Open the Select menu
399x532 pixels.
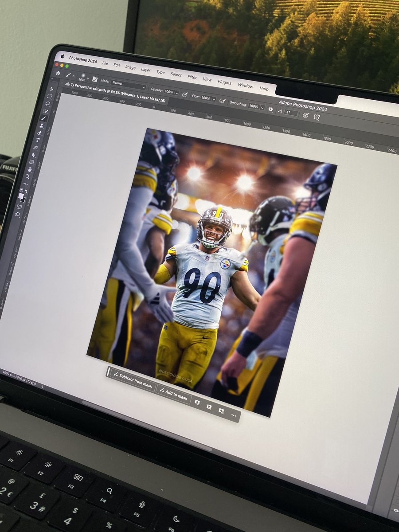click(x=176, y=74)
